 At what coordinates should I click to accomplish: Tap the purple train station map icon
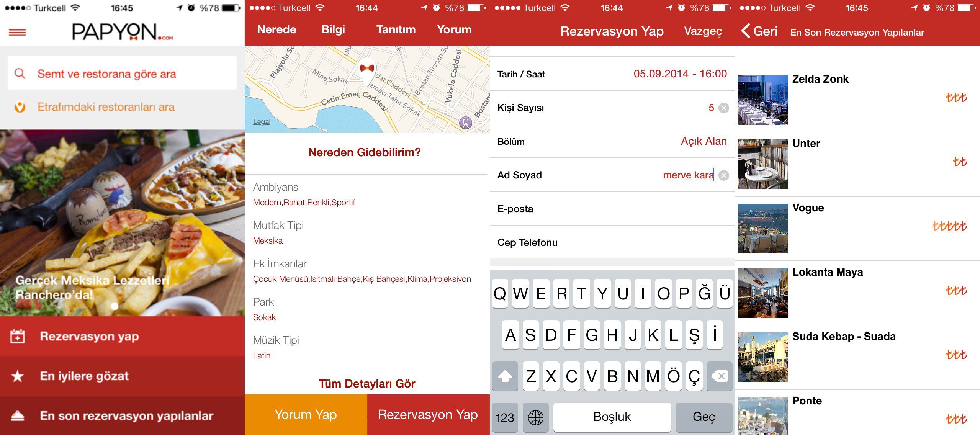click(465, 123)
